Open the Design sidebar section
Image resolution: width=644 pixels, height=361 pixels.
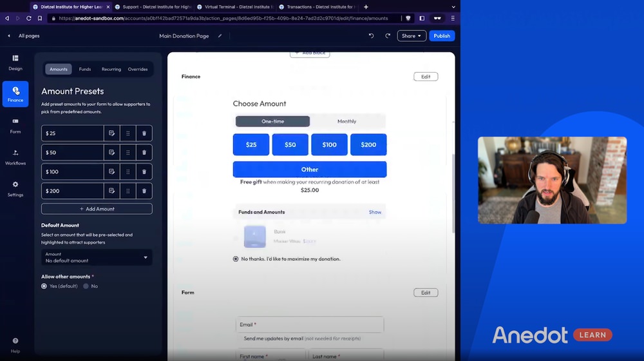(15, 63)
